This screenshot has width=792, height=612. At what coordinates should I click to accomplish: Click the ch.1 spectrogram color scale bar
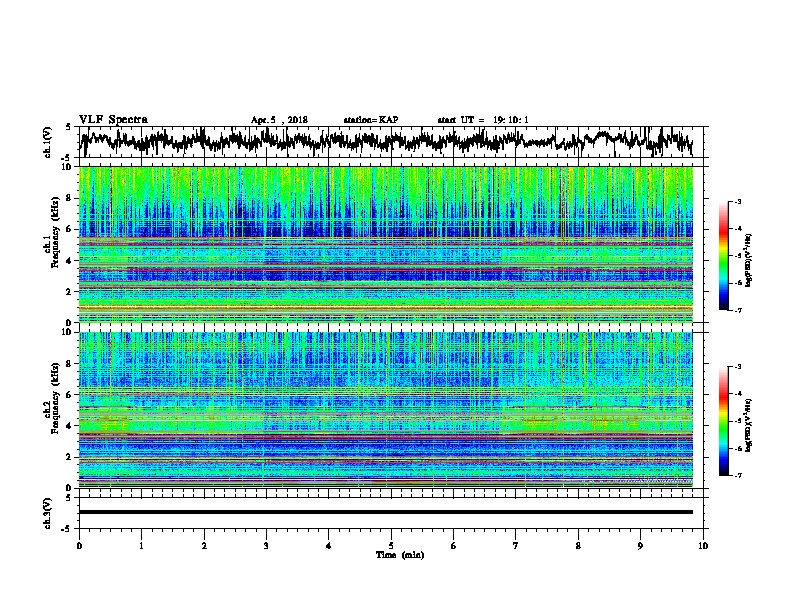(724, 256)
